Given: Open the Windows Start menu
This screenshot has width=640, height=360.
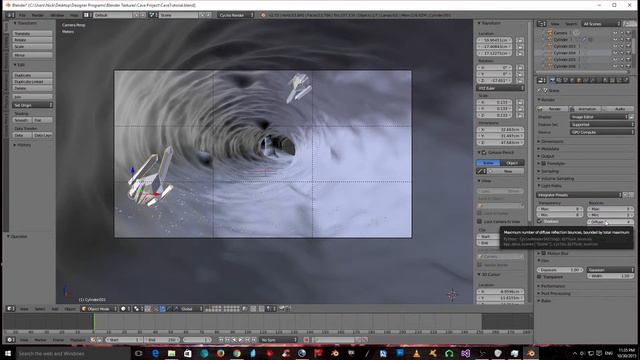Looking at the screenshot, I should [x=8, y=353].
